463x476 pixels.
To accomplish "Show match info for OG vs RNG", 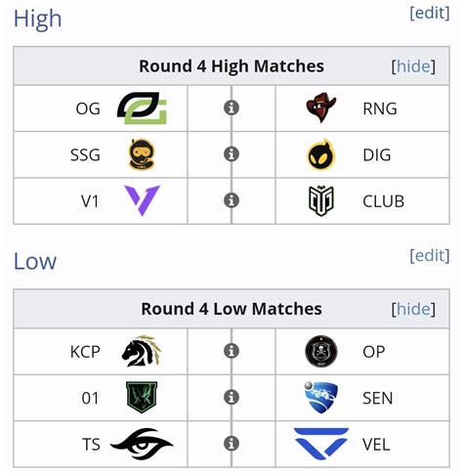I will pos(231,108).
